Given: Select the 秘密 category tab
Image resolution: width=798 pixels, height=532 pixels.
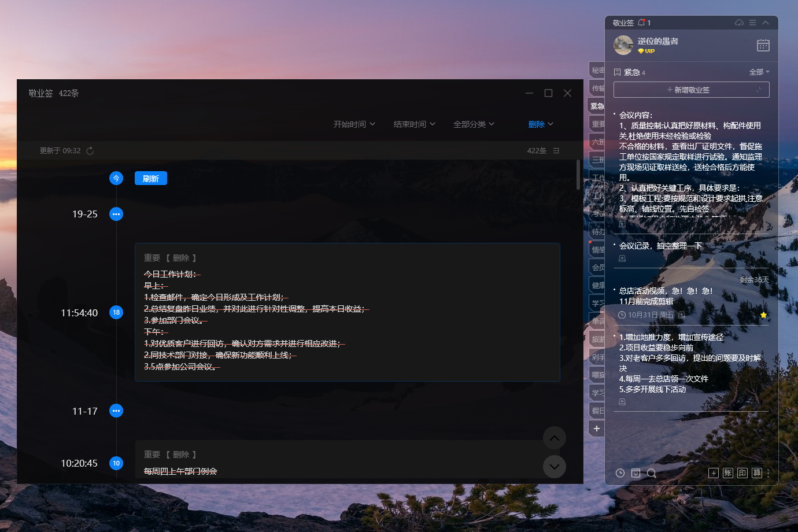Looking at the screenshot, I should click(x=597, y=70).
